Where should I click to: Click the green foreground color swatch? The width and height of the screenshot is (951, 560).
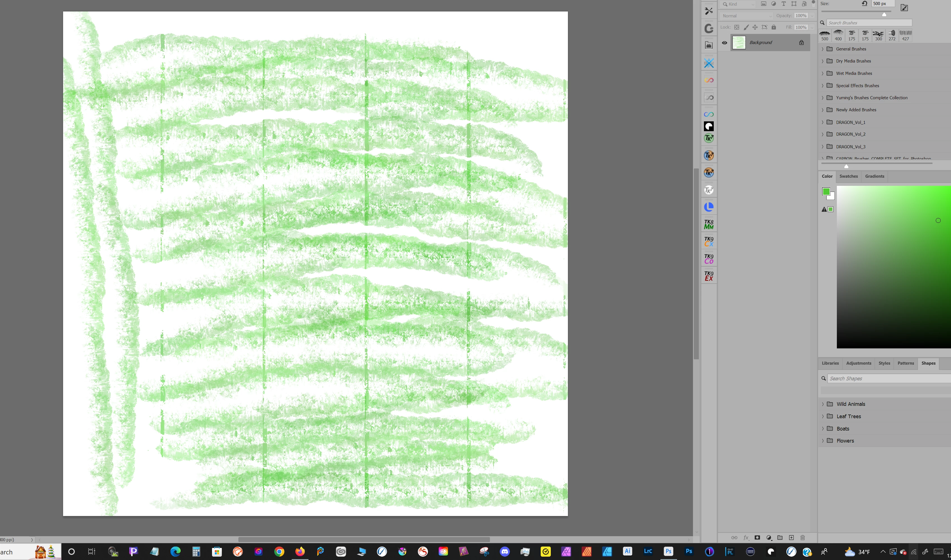click(826, 192)
